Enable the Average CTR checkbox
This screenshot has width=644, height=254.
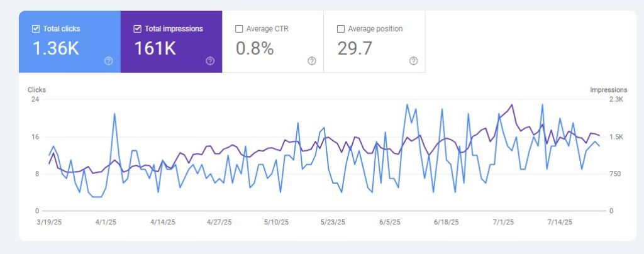pos(239,29)
